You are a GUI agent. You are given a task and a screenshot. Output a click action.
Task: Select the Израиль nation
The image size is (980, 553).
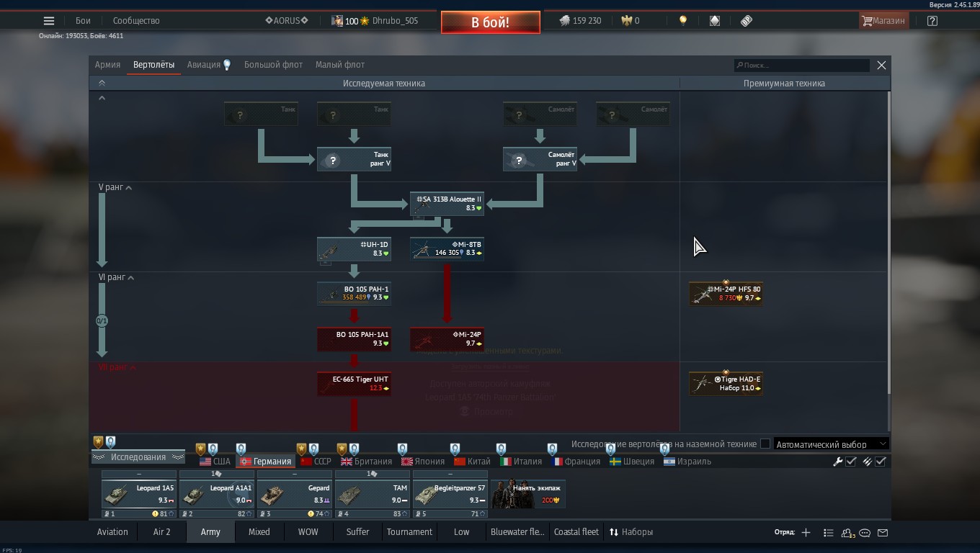687,462
